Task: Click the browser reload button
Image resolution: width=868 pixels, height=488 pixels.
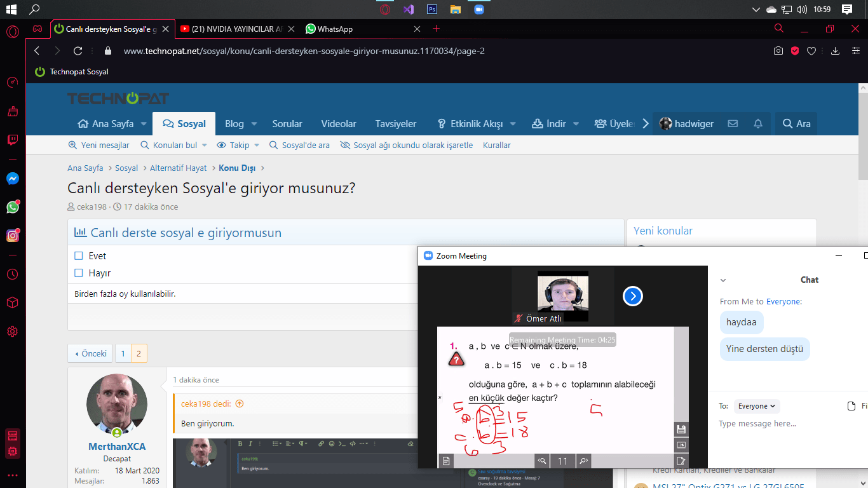Action: tap(78, 51)
